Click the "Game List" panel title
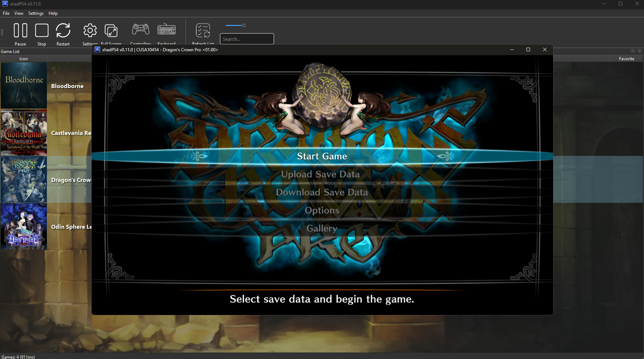The image size is (644, 359). (10, 52)
